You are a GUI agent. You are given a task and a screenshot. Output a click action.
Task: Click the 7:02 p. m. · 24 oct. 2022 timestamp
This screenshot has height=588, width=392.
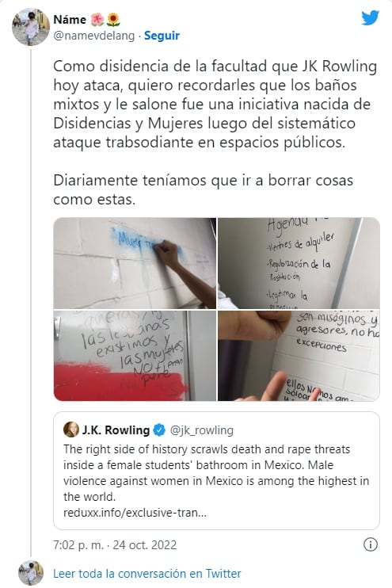(x=115, y=545)
